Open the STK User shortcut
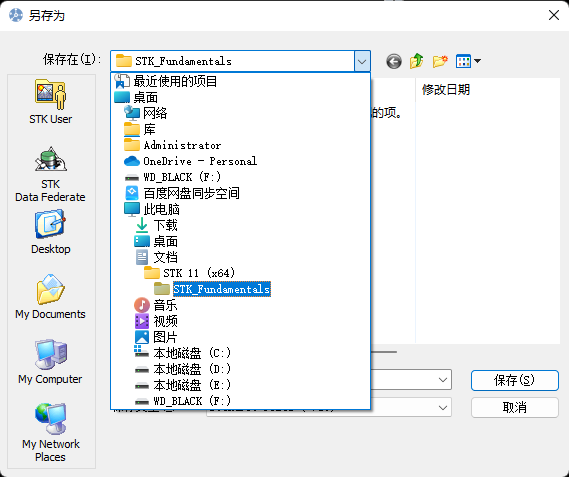 click(51, 102)
